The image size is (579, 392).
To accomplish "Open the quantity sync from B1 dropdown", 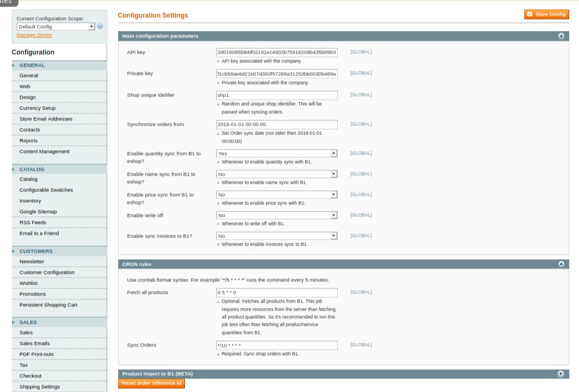I will coord(333,153).
